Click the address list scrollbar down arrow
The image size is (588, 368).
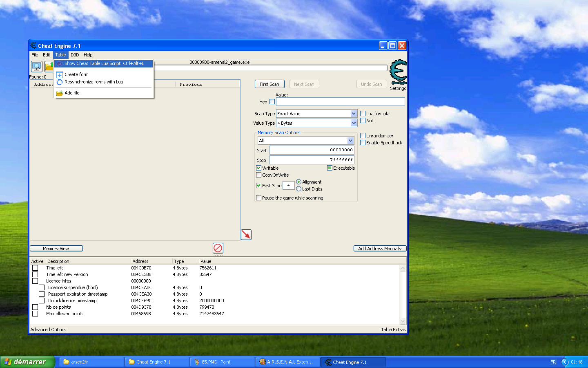click(x=403, y=321)
